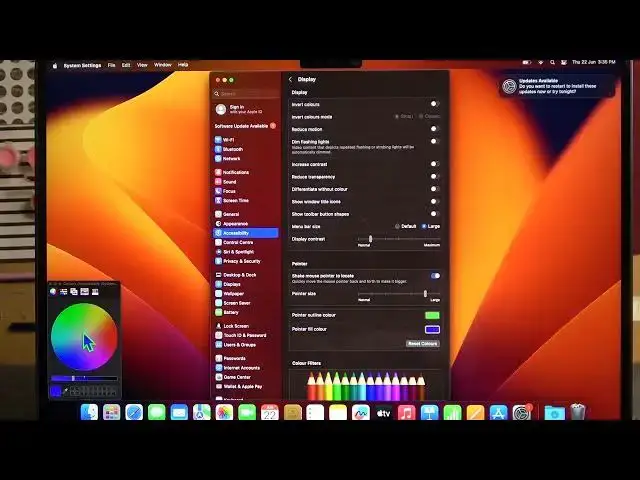This screenshot has width=640, height=480.
Task: Open the Pointer fill colour swatch
Action: (432, 329)
